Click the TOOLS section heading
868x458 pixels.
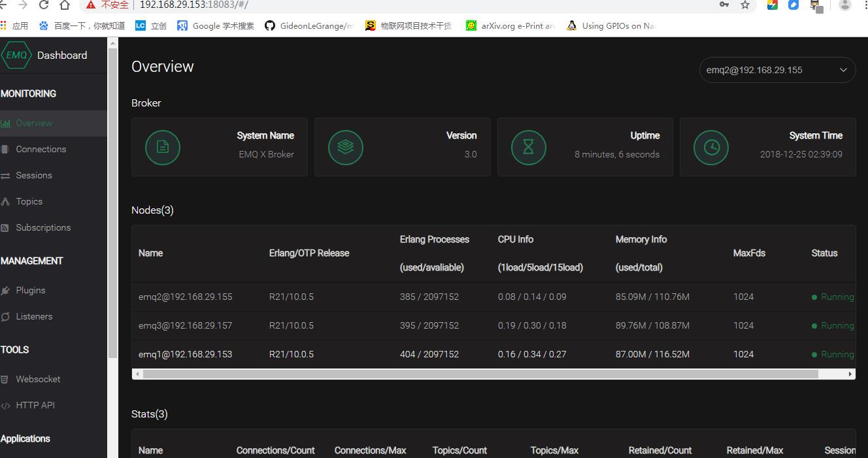coord(14,350)
